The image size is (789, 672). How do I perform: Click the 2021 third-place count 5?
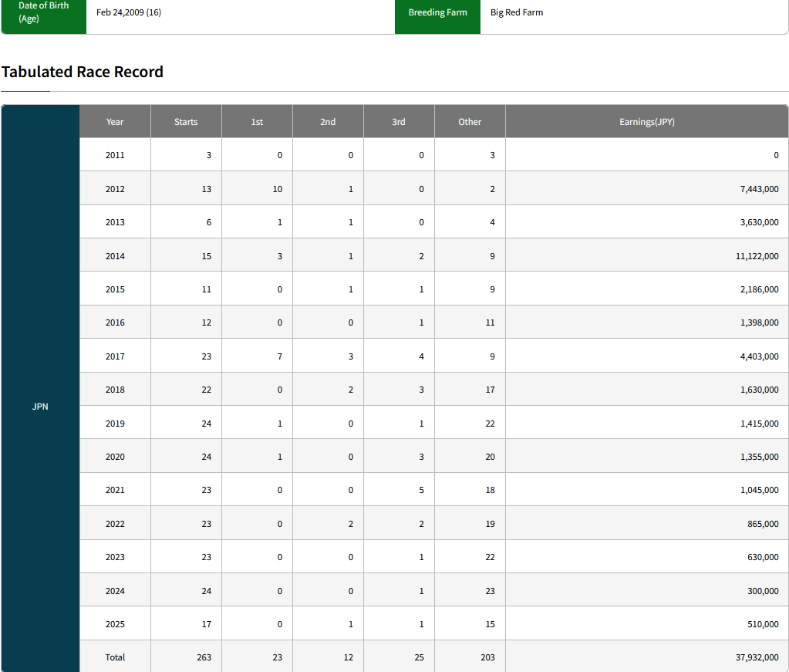pyautogui.click(x=421, y=490)
